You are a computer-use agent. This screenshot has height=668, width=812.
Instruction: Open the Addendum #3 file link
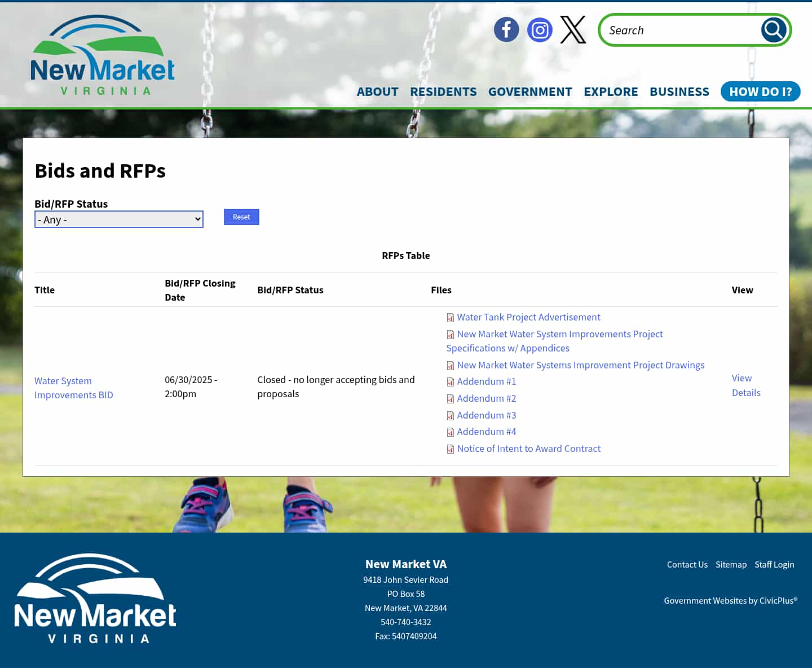487,415
